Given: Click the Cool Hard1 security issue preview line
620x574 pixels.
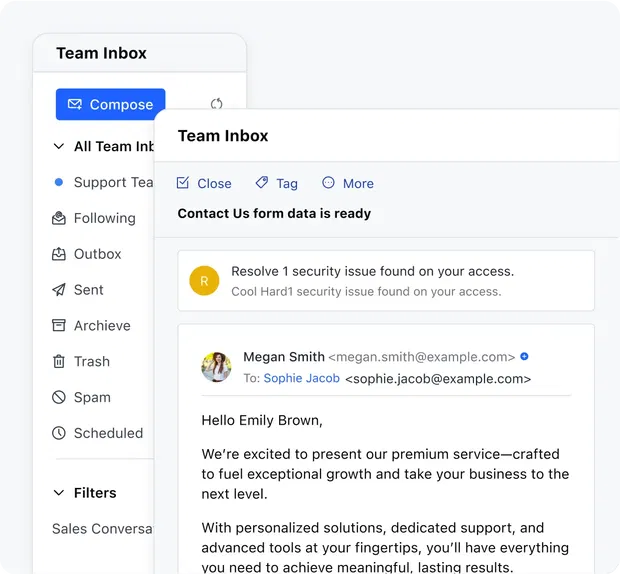Looking at the screenshot, I should pyautogui.click(x=366, y=291).
